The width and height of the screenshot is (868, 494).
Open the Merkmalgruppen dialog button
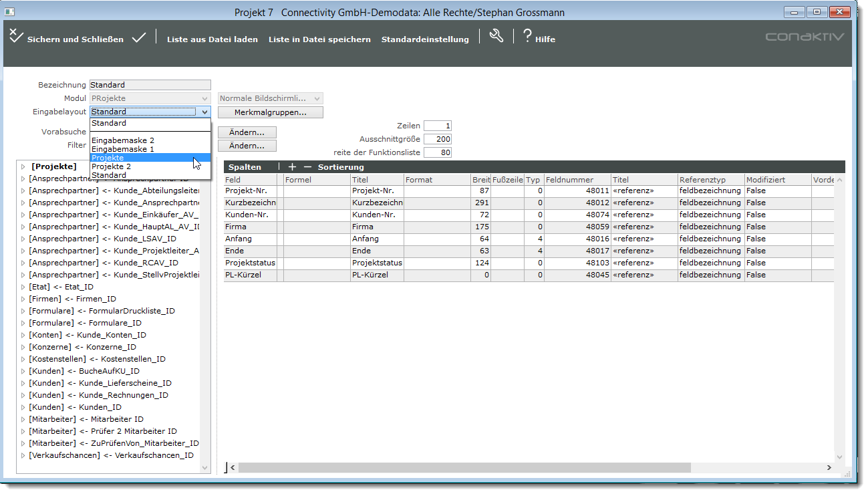point(270,112)
